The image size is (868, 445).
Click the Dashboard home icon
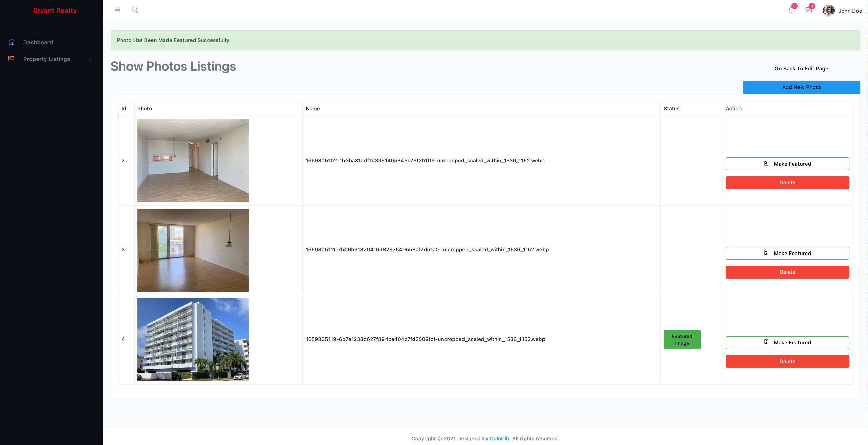12,42
